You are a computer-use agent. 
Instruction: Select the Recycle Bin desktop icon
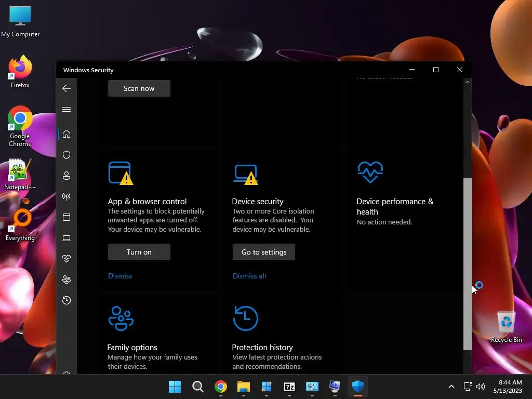coord(506,327)
